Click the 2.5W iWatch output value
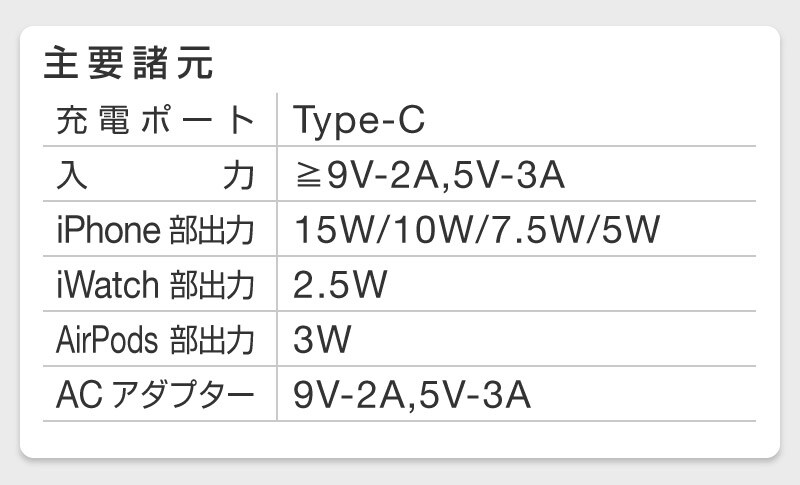 coord(340,286)
